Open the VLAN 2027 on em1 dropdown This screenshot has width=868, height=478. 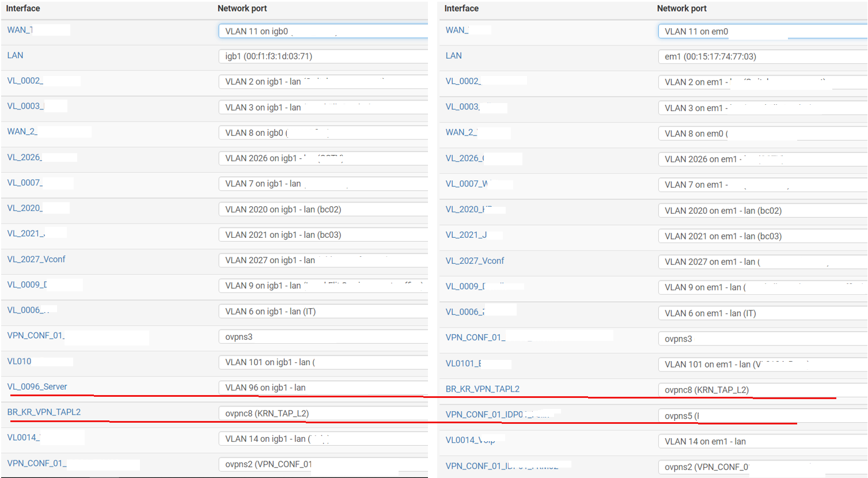click(x=763, y=261)
